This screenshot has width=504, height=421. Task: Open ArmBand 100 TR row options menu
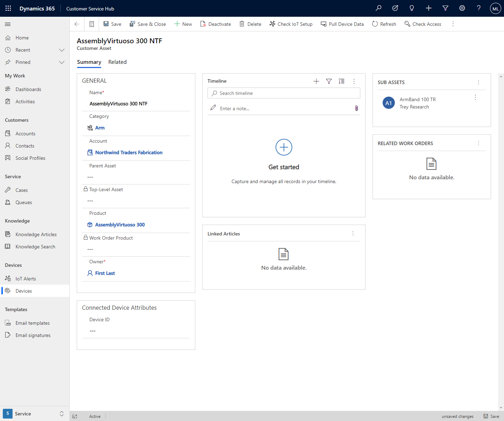[x=475, y=98]
